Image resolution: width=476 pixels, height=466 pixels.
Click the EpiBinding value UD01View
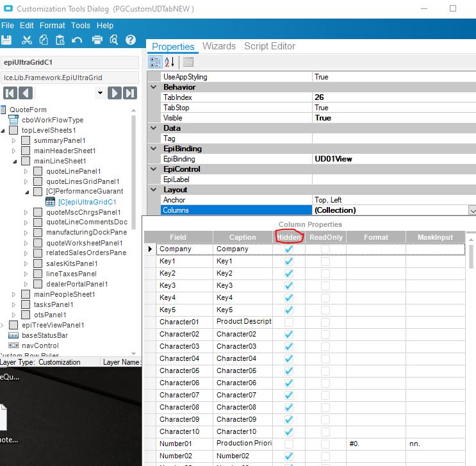[333, 159]
